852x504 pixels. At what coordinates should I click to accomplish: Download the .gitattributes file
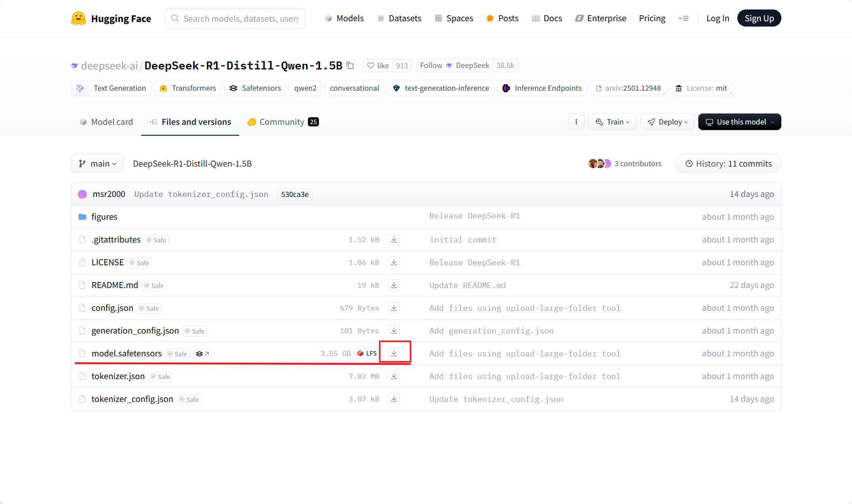click(394, 239)
